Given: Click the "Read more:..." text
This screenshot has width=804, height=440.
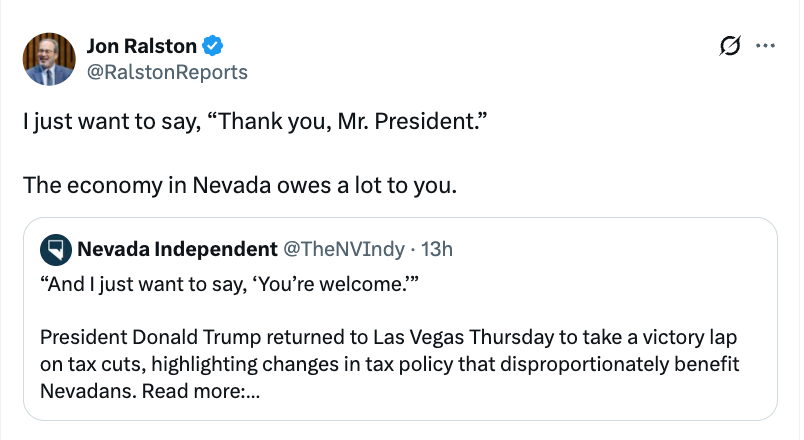Looking at the screenshot, I should click(201, 390).
